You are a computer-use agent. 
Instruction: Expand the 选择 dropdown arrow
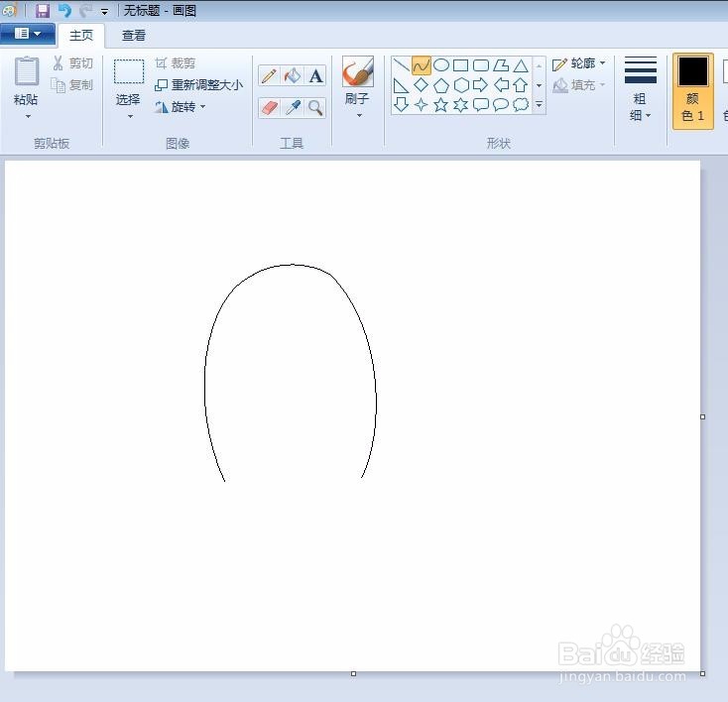(130, 117)
